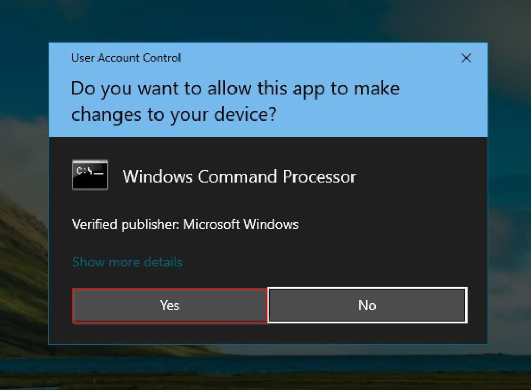Viewport: 532px width, 392px height.
Task: Choose No to deny the changes
Action: click(367, 305)
